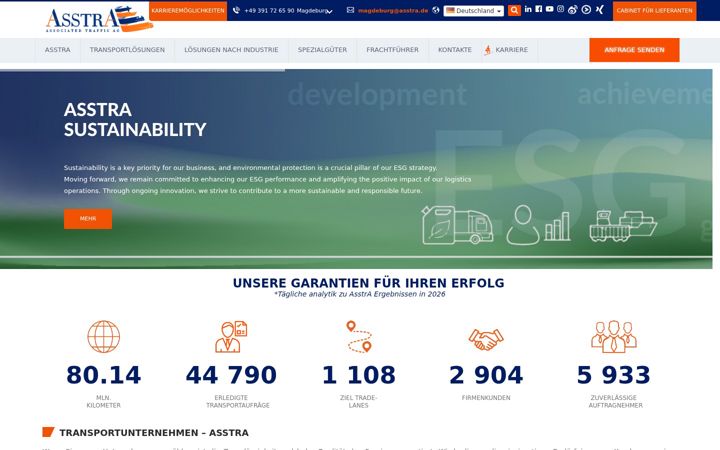This screenshot has width=720, height=450.
Task: Click the envelope email icon
Action: [x=350, y=10]
